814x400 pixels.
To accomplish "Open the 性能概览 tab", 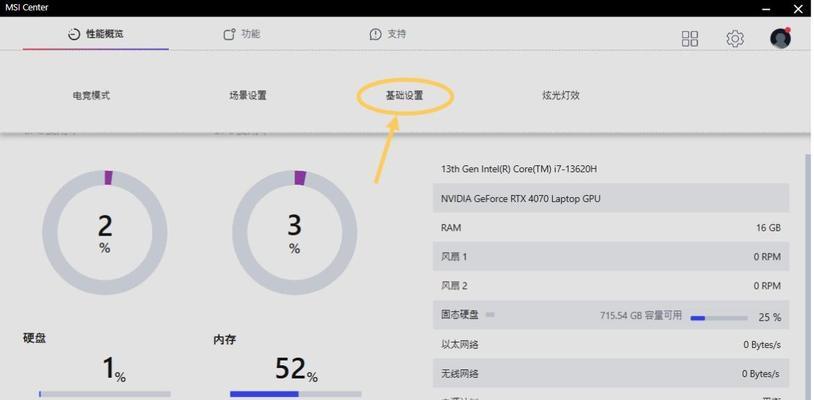I will (x=96, y=34).
